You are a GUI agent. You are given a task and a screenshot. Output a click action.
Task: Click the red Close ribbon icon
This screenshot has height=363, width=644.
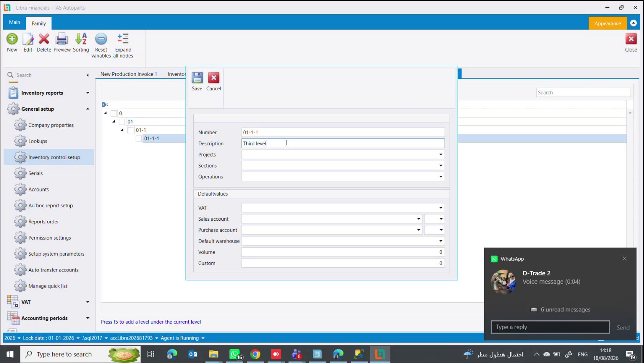(x=631, y=39)
